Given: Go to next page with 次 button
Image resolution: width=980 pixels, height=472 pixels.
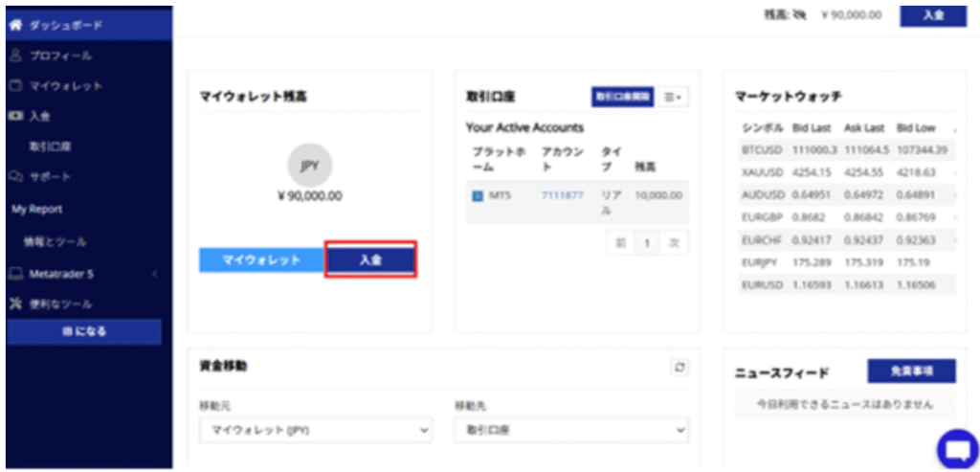Looking at the screenshot, I should tap(674, 243).
